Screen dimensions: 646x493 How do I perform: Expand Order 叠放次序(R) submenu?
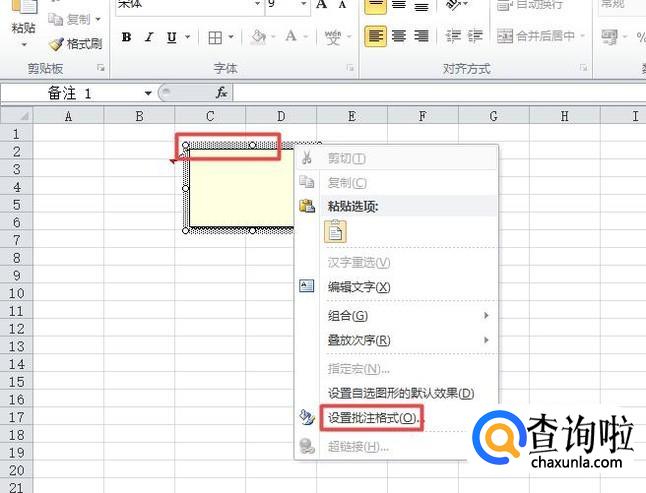pyautogui.click(x=396, y=340)
